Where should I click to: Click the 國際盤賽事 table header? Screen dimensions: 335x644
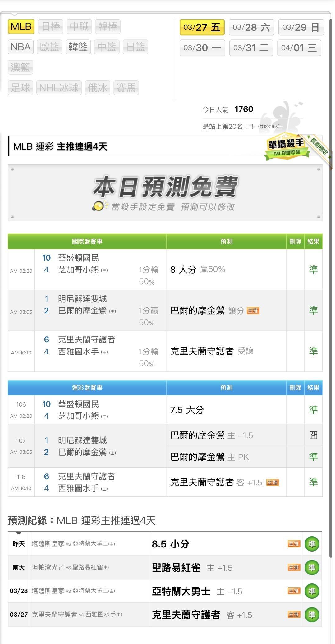click(87, 241)
